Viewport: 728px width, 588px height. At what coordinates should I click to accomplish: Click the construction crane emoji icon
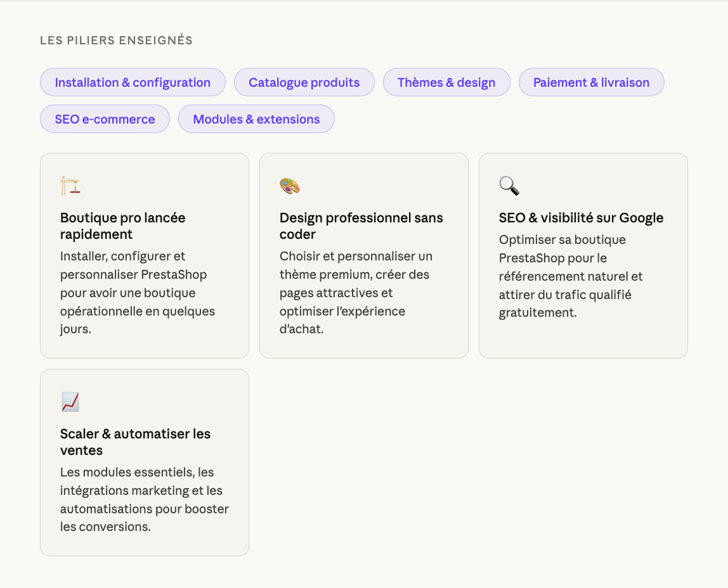70,186
